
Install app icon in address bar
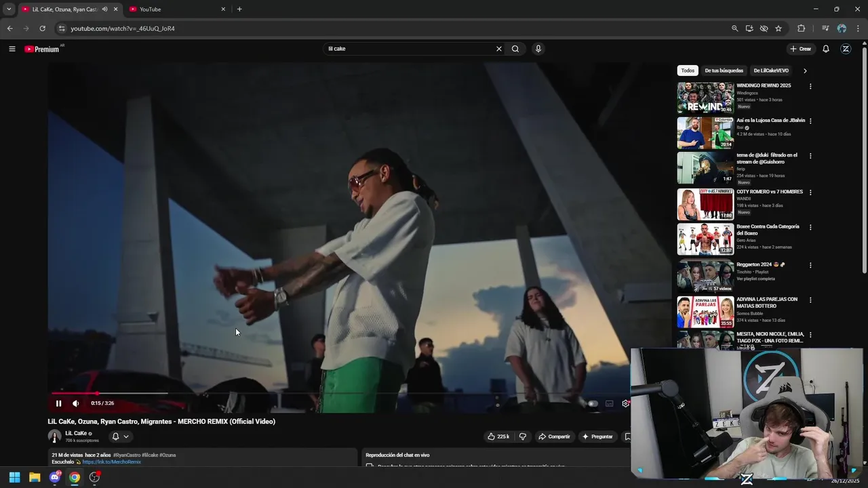point(749,28)
